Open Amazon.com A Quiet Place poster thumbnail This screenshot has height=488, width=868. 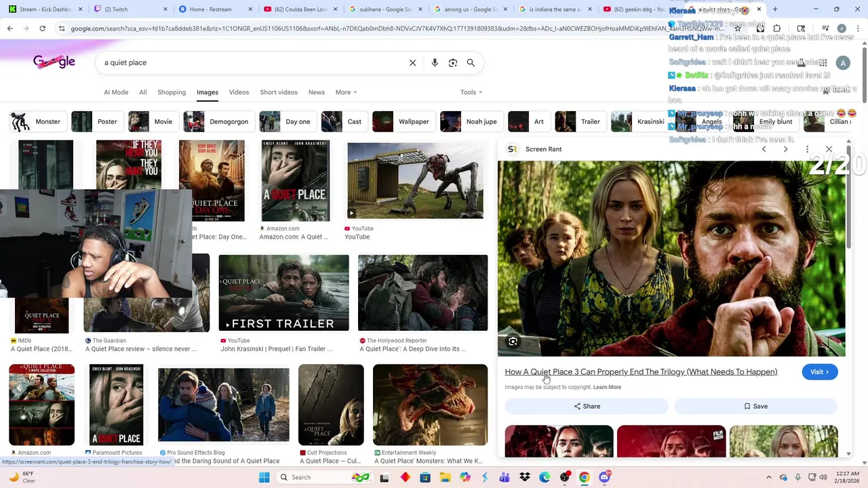295,181
